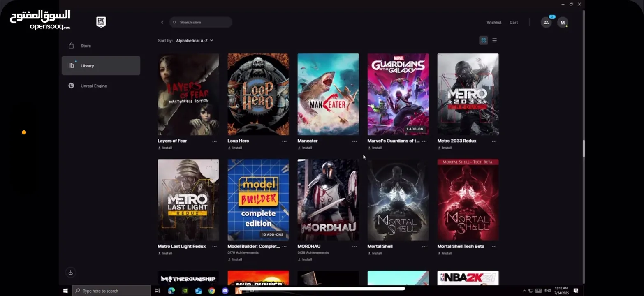The image size is (644, 296).
Task: Show hidden system tray icons
Action: click(524, 291)
